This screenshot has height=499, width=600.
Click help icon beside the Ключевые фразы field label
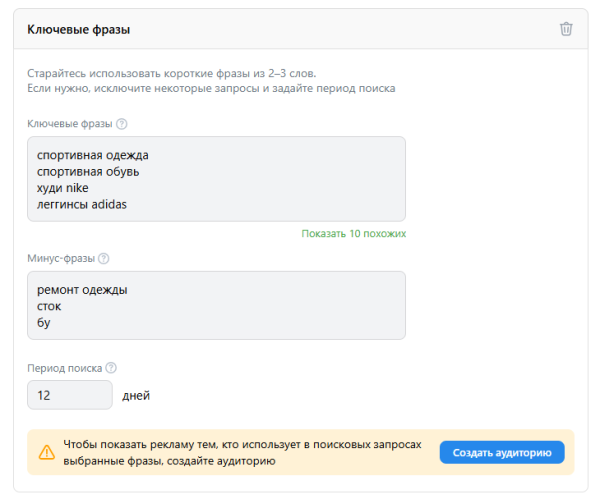[122, 124]
